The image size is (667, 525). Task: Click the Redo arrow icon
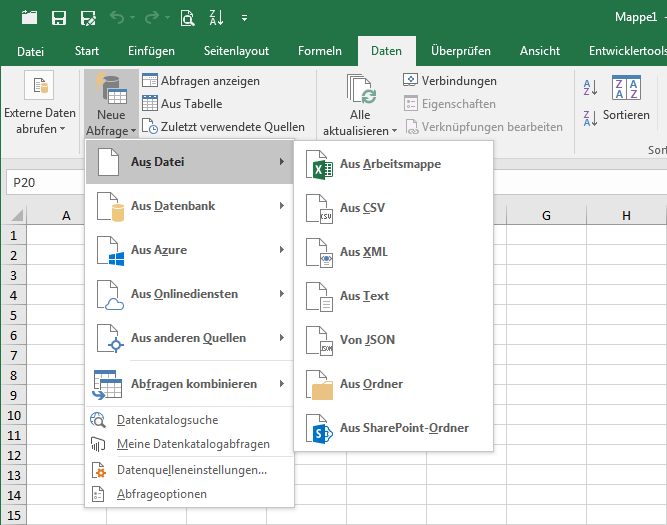152,17
